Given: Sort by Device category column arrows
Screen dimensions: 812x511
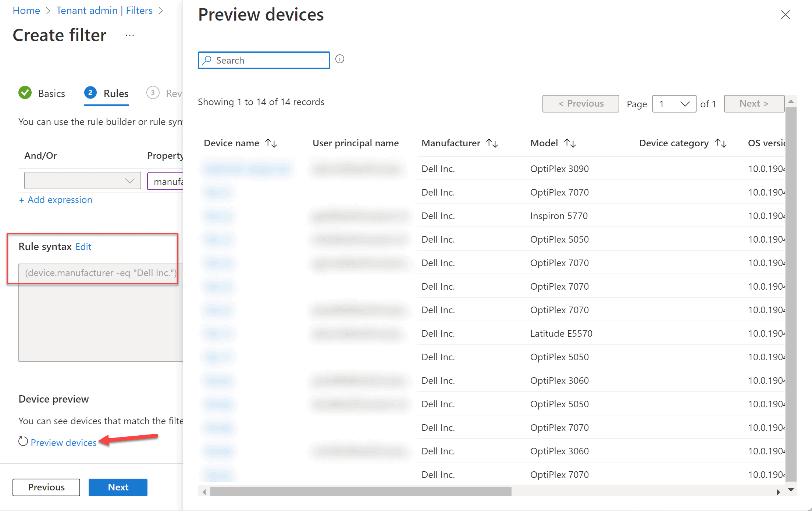Looking at the screenshot, I should pyautogui.click(x=720, y=143).
